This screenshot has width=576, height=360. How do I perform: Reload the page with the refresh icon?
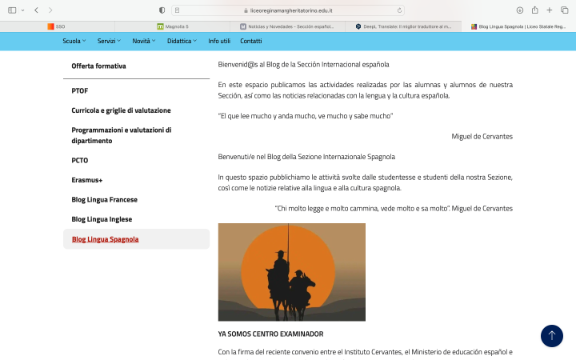[400, 10]
